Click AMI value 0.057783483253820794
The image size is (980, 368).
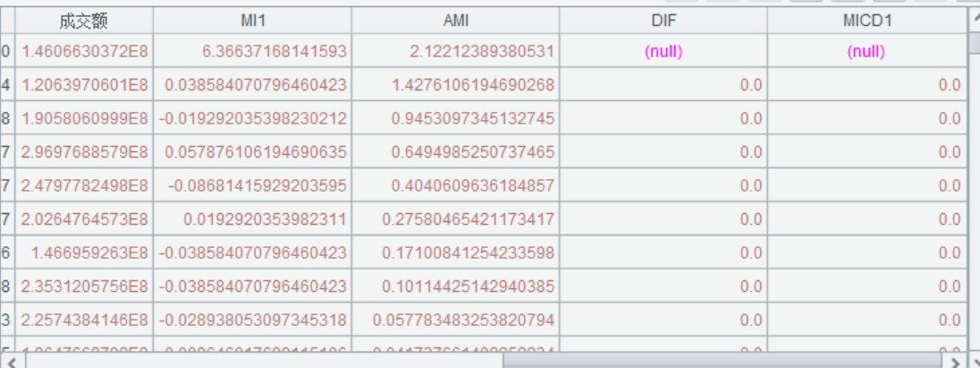point(456,321)
